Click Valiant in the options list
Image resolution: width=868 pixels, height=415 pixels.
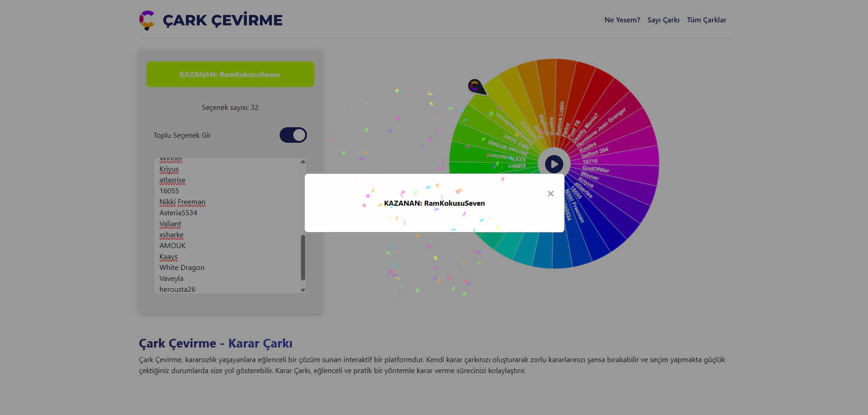(x=170, y=224)
